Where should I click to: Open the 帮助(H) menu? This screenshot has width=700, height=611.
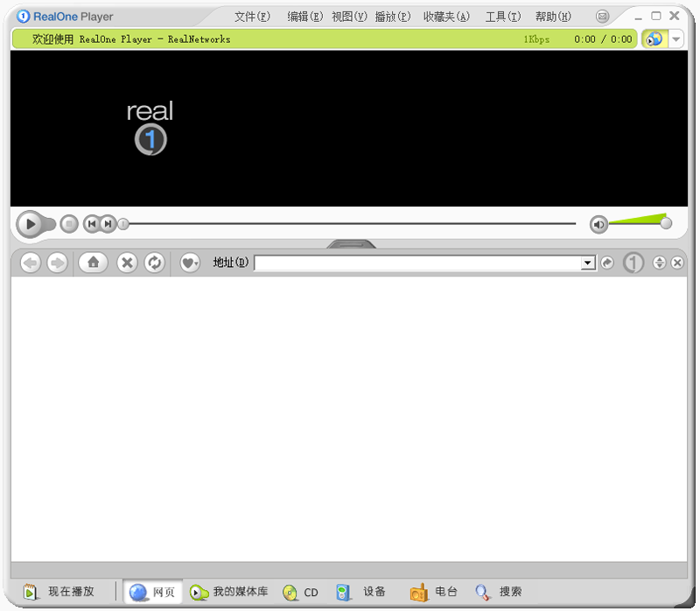coord(553,17)
